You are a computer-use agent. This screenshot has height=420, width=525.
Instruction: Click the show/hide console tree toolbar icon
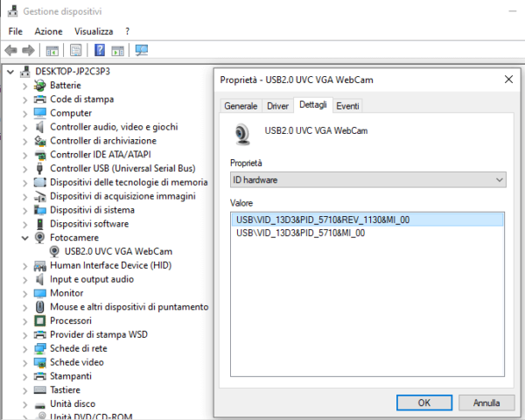click(x=52, y=51)
